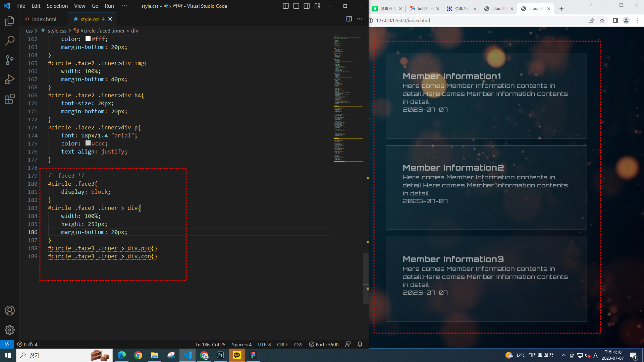Toggle the bottom panel layout button
Viewport: 644px width, 362px height.
pos(296,6)
